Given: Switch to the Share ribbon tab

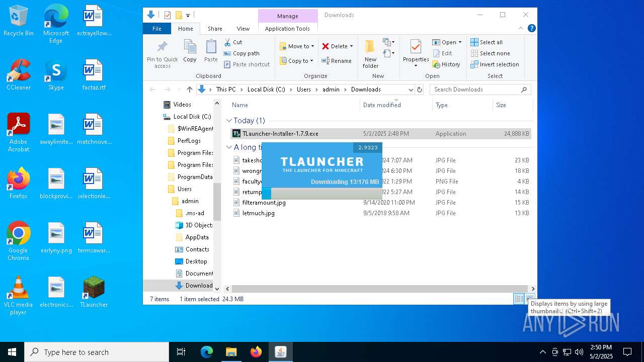Looking at the screenshot, I should tap(215, 29).
